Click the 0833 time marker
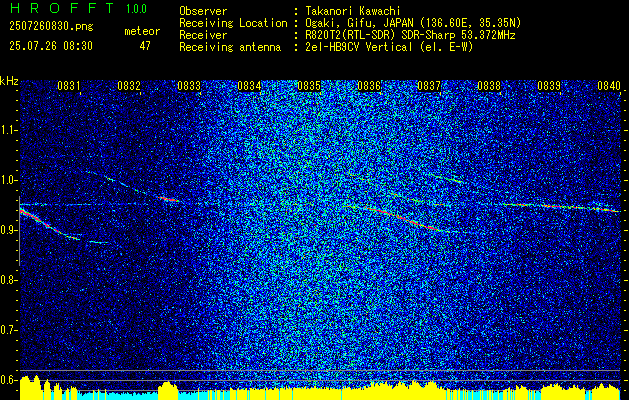The height and width of the screenshot is (400, 629). (189, 86)
